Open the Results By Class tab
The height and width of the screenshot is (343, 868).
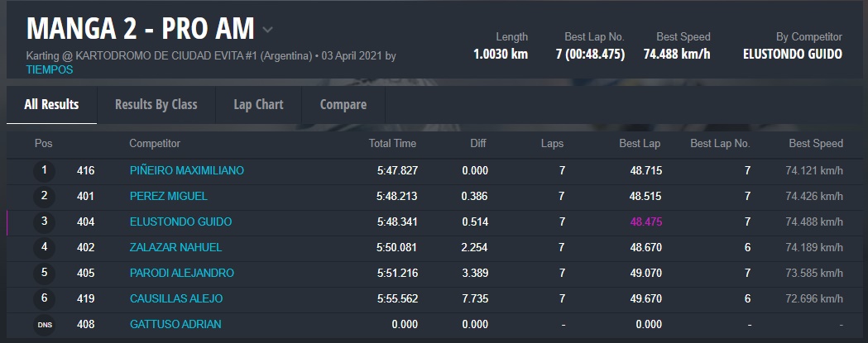point(156,104)
